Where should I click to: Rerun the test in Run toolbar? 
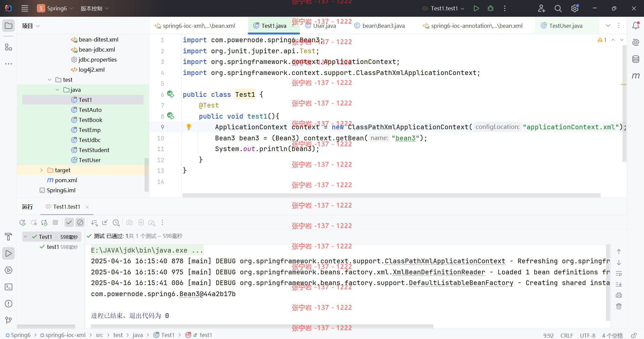point(22,222)
